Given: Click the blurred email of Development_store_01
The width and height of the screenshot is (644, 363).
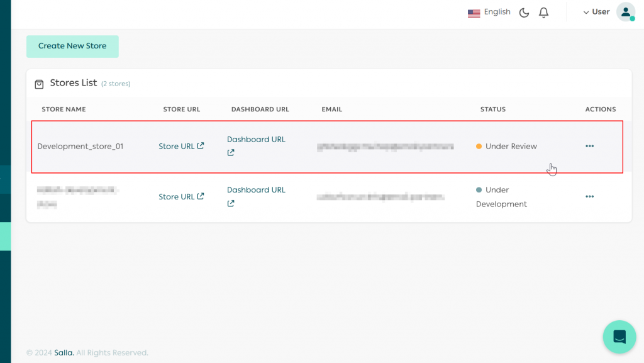Looking at the screenshot, I should (386, 147).
